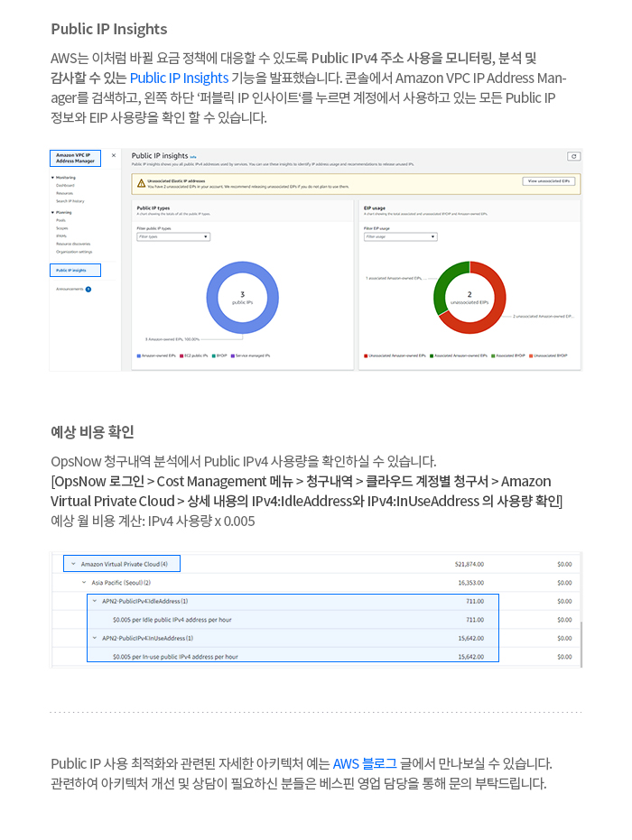
Task: Click Unassociated Amazon-owned EIPs red legend swatch
Action: click(367, 355)
